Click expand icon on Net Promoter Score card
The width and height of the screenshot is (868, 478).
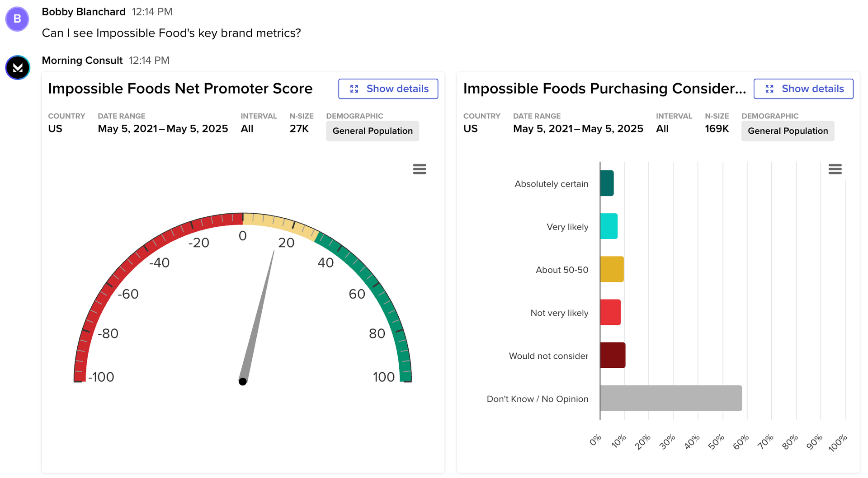[354, 89]
